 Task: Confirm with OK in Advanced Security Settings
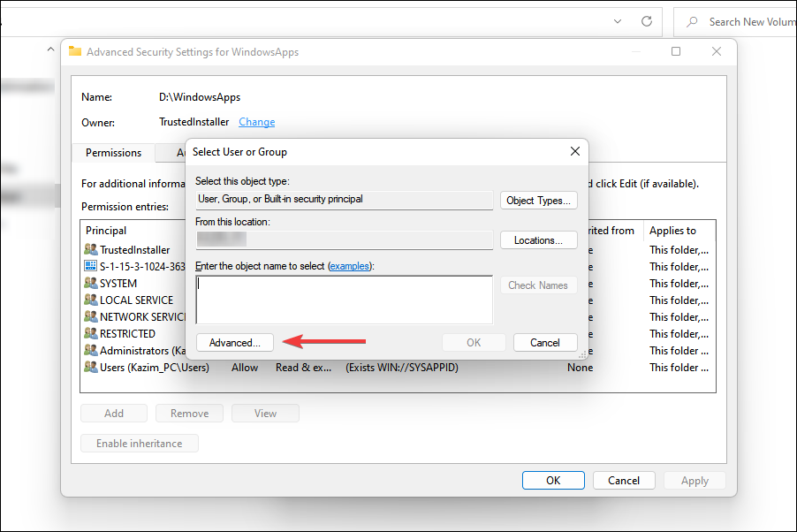pos(553,480)
